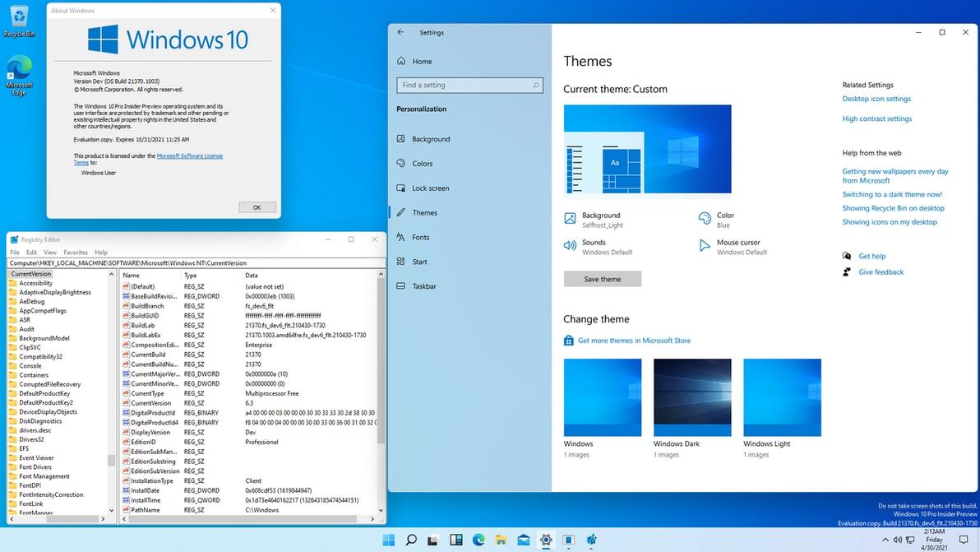Open Registry Editor Edit menu

[31, 253]
